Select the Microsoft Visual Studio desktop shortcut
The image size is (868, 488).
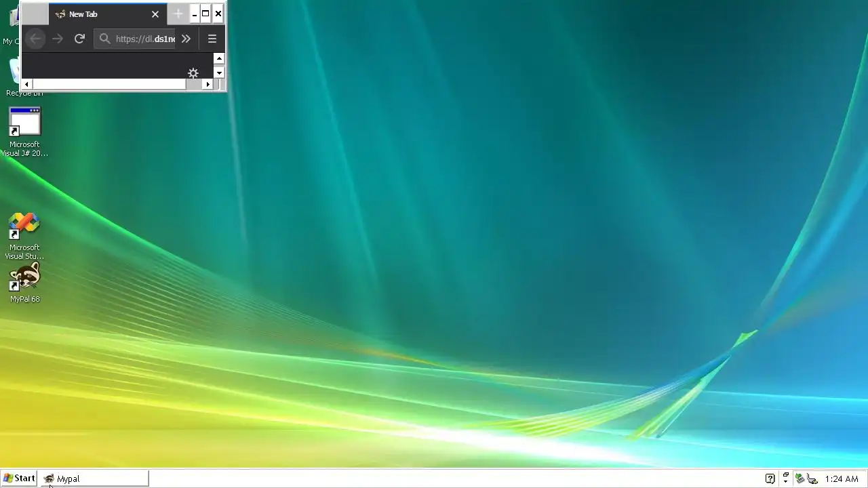point(24,236)
